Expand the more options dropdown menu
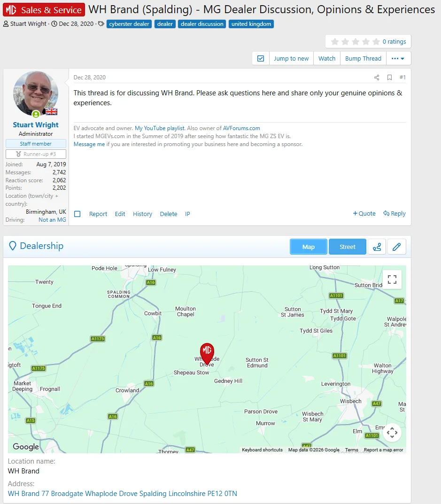The width and height of the screenshot is (441, 504). [x=398, y=59]
